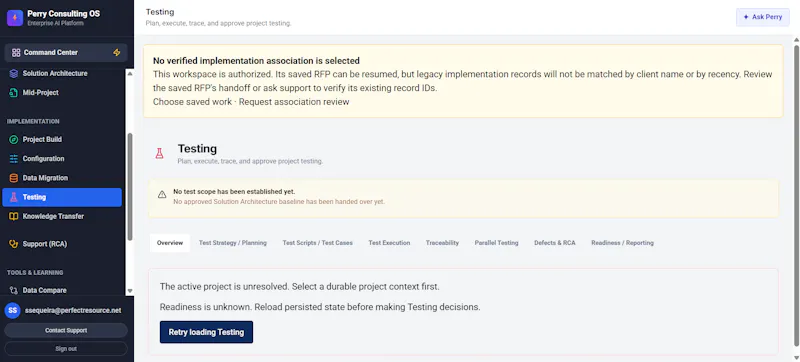The height and width of the screenshot is (362, 800).
Task: Open the Defects & RCA tab
Action: 555,243
